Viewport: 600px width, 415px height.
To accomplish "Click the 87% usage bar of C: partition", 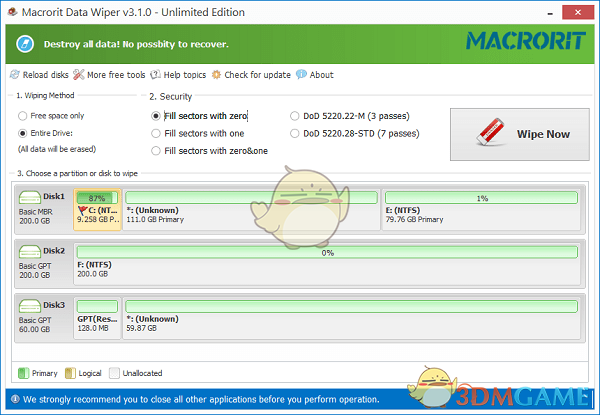I will [x=97, y=198].
